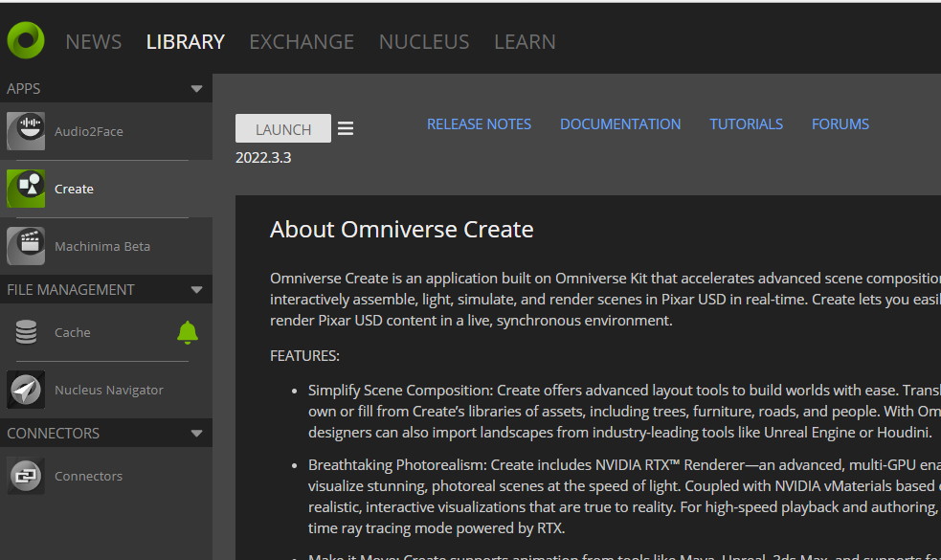The width and height of the screenshot is (941, 560).
Task: Open the Nucleus Navigator paper-plane icon
Action: coord(26,390)
